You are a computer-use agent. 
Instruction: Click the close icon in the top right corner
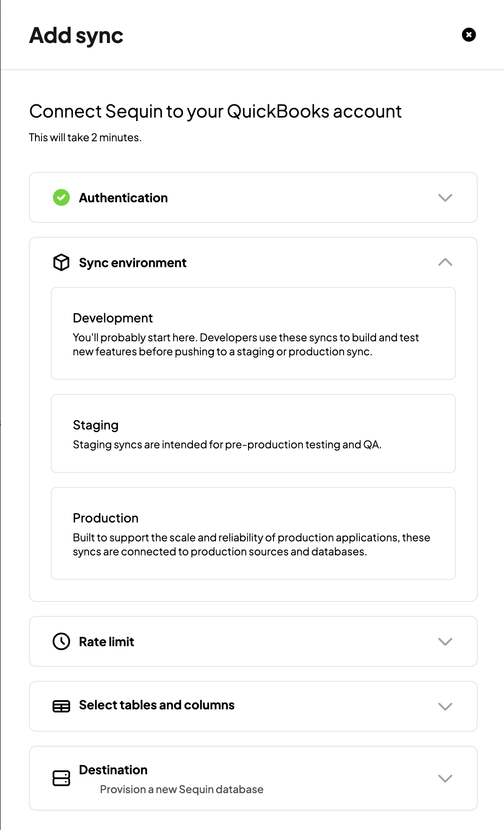(469, 35)
